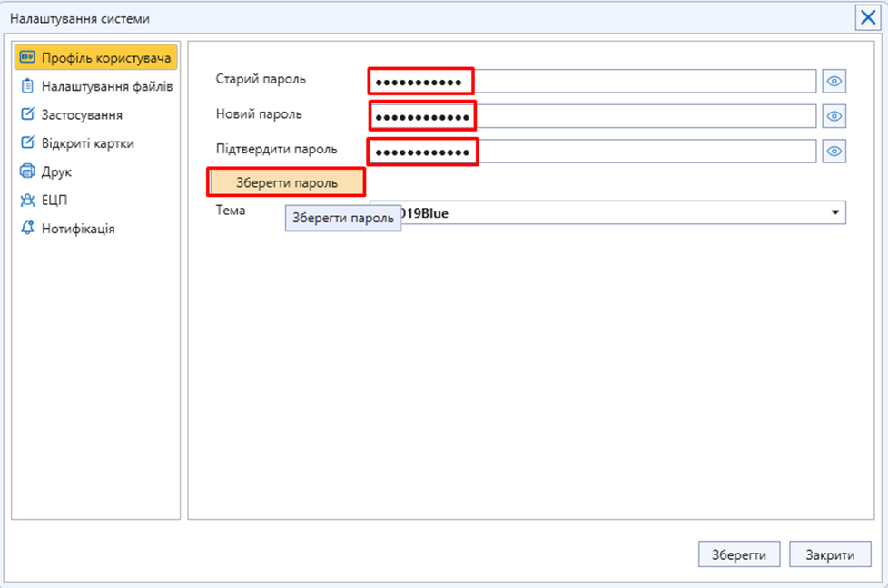The width and height of the screenshot is (888, 588).
Task: Click the Відкриті картки edit icon
Action: pyautogui.click(x=27, y=143)
